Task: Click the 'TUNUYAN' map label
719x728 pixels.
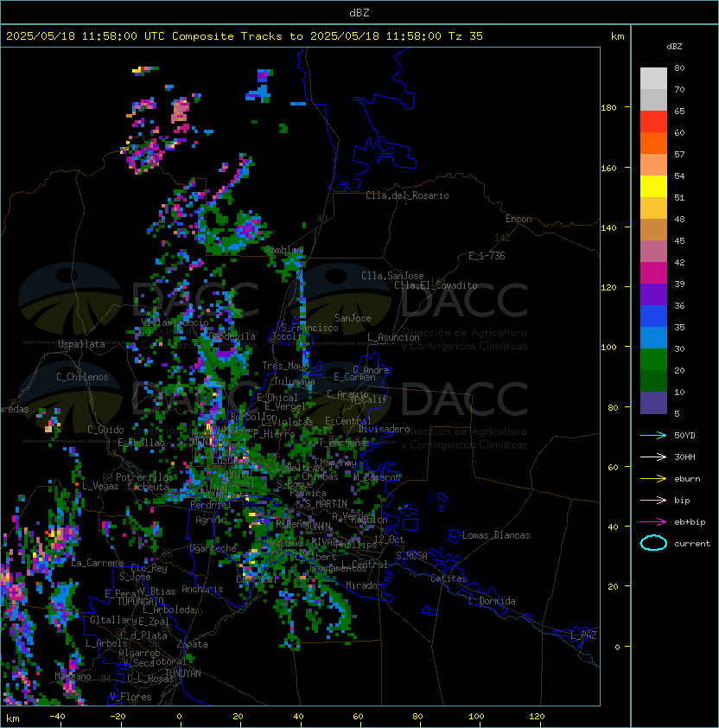Action: tap(183, 674)
